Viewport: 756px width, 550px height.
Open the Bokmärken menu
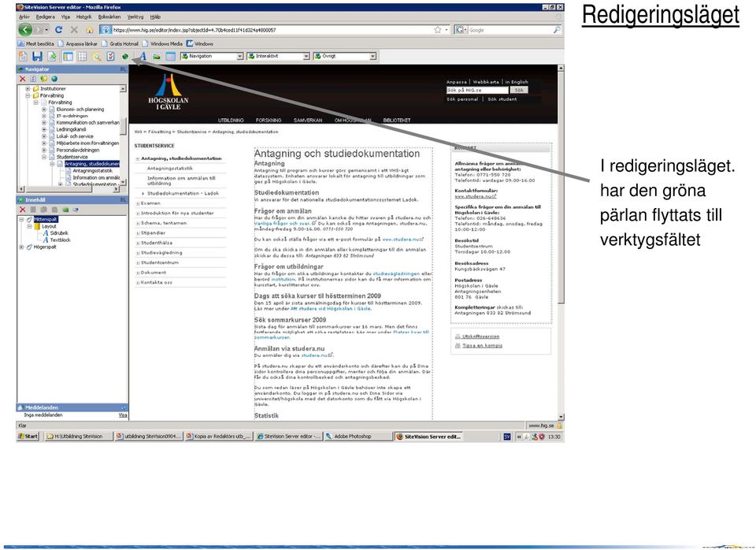pos(109,17)
